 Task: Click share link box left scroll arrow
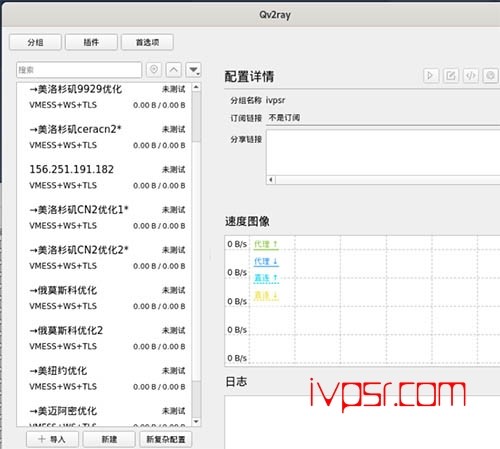(x=271, y=180)
